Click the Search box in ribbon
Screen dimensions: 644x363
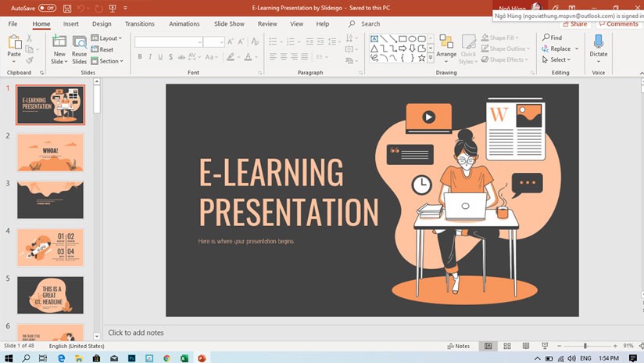[365, 23]
